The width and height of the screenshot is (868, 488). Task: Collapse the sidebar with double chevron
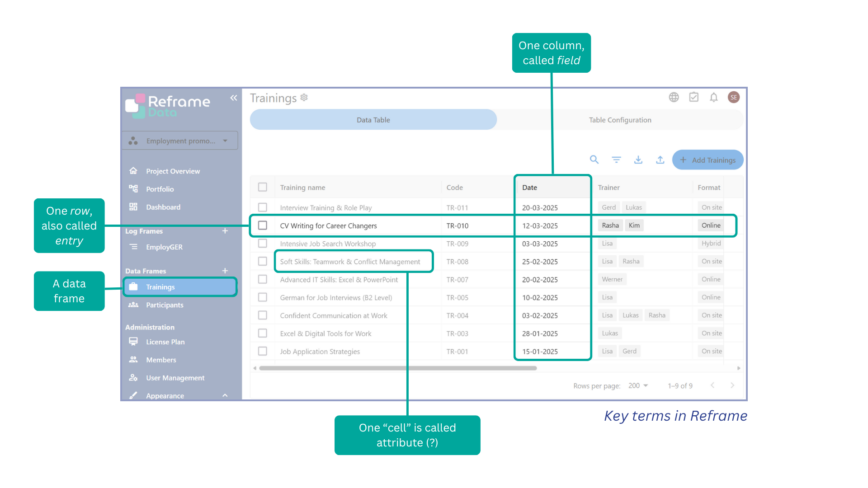(x=233, y=98)
